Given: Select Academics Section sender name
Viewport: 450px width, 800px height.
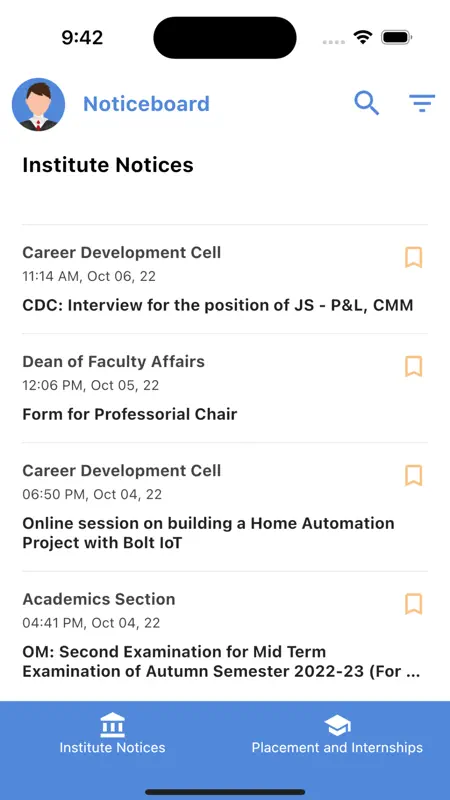Looking at the screenshot, I should click(99, 599).
